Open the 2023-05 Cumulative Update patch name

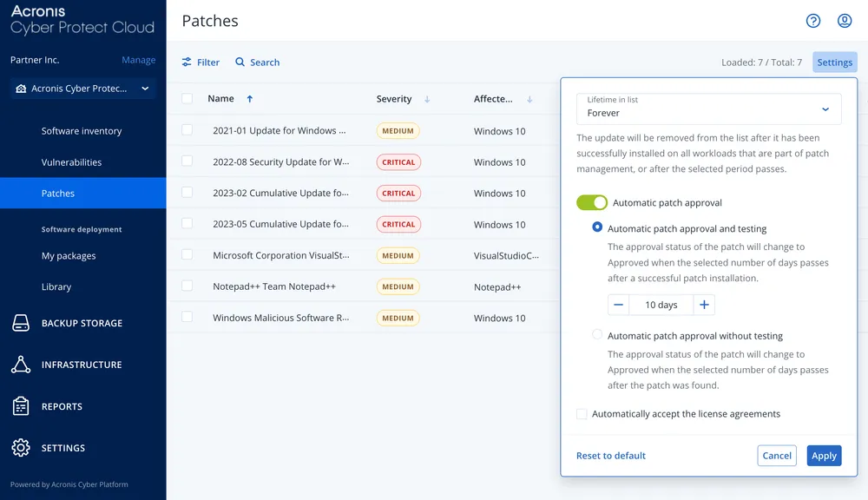point(280,224)
